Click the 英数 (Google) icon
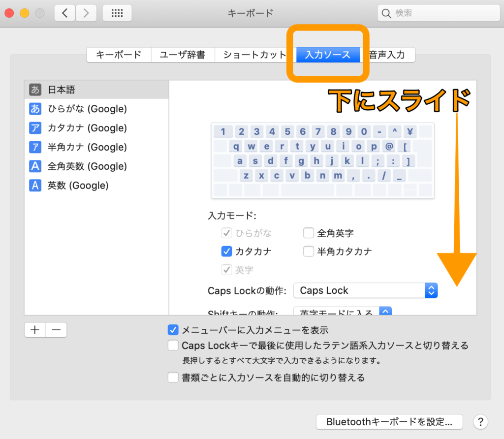 (35, 186)
